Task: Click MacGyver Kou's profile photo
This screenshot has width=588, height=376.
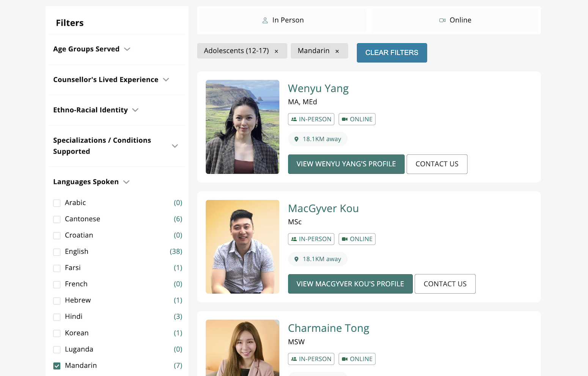Action: point(242,247)
